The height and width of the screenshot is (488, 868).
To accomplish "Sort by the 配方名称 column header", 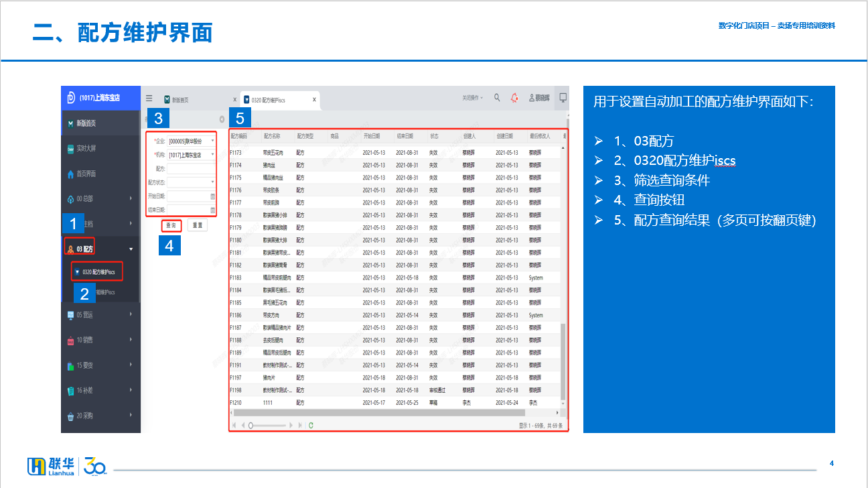I will click(278, 136).
